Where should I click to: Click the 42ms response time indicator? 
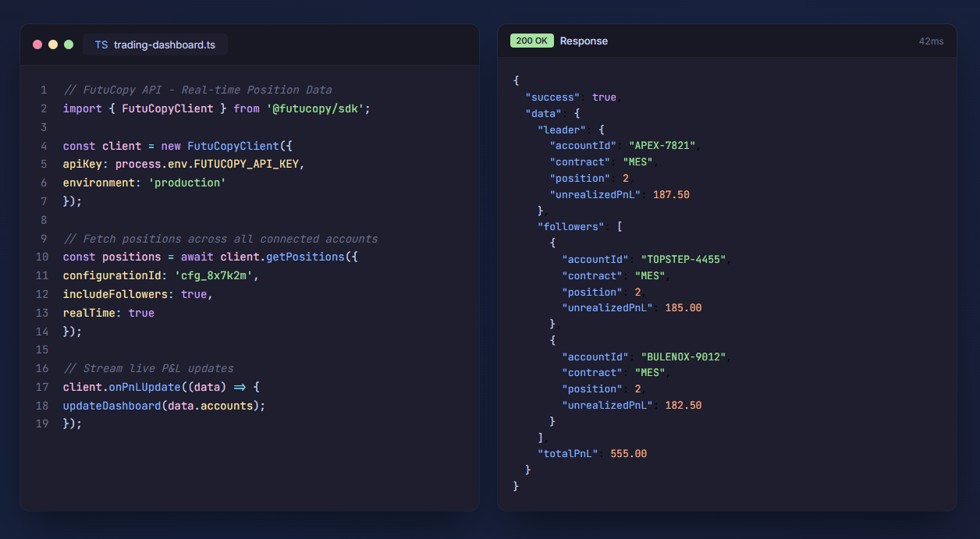(933, 41)
